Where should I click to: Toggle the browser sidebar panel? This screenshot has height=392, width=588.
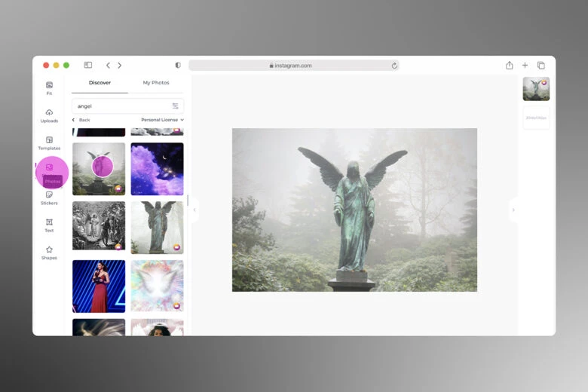pos(88,66)
